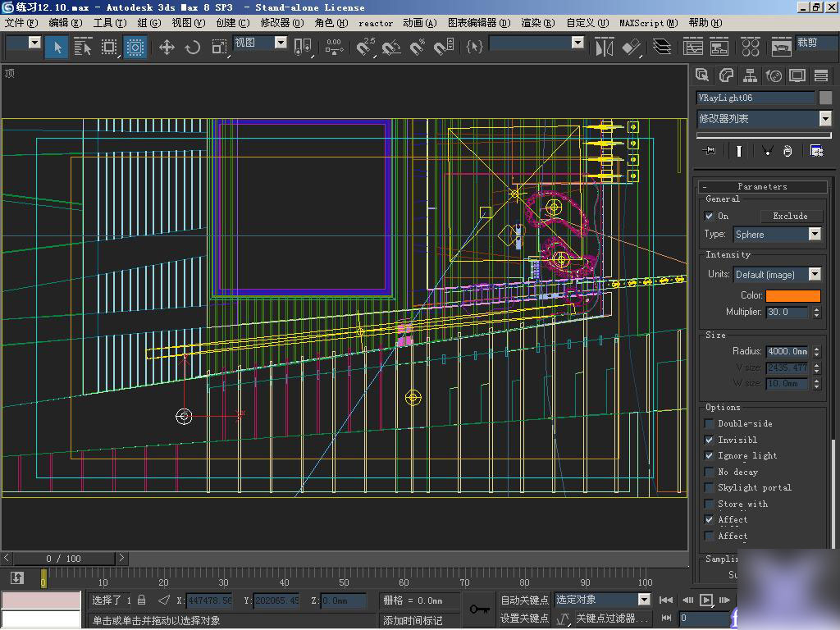
Task: Enable the Double-side option
Action: pos(709,423)
